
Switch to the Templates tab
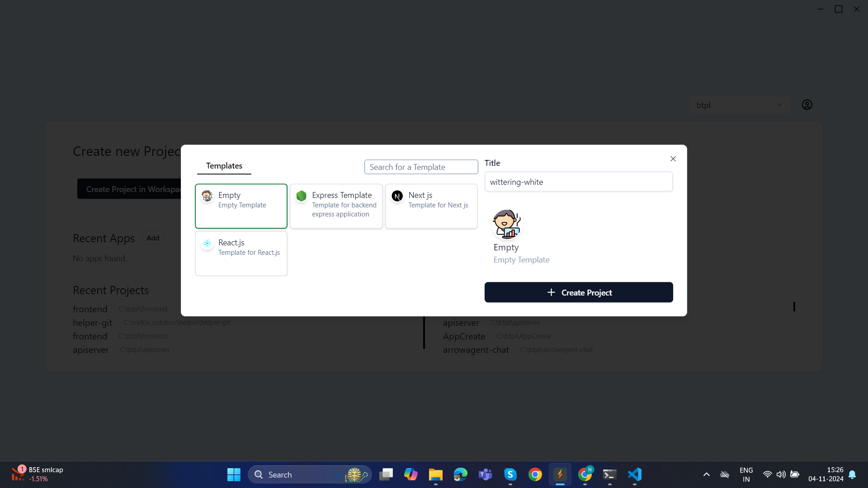(224, 166)
